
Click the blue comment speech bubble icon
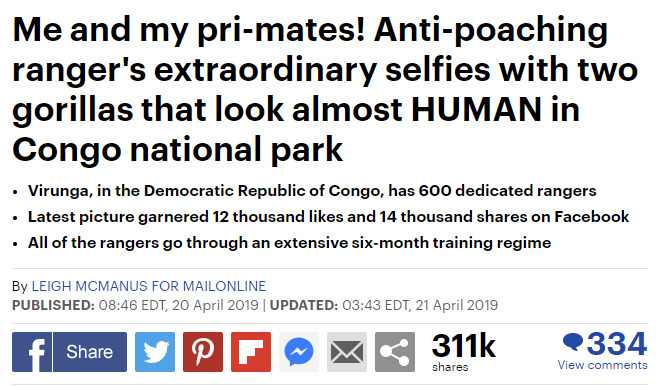[573, 342]
